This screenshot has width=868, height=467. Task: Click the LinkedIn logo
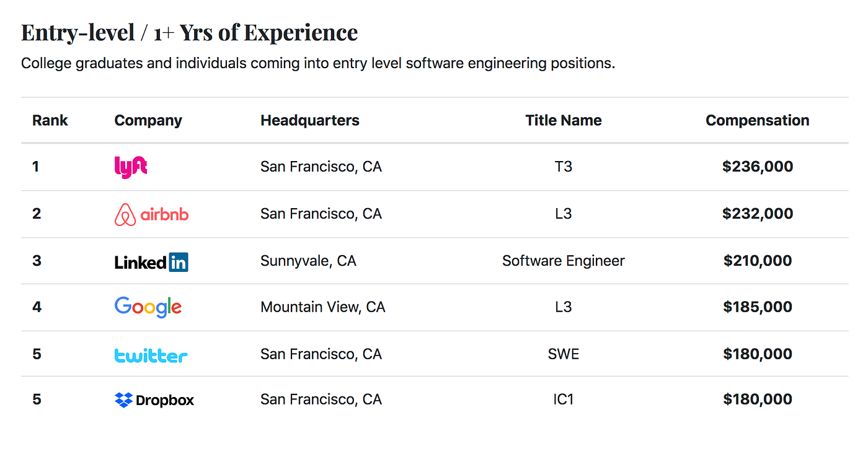[151, 261]
